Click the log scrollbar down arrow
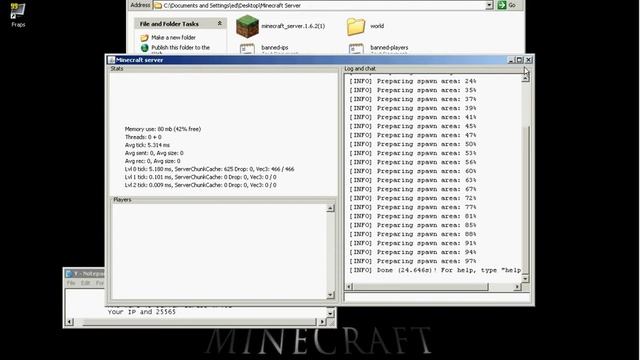This screenshot has height=360, width=640. pyautogui.click(x=526, y=278)
